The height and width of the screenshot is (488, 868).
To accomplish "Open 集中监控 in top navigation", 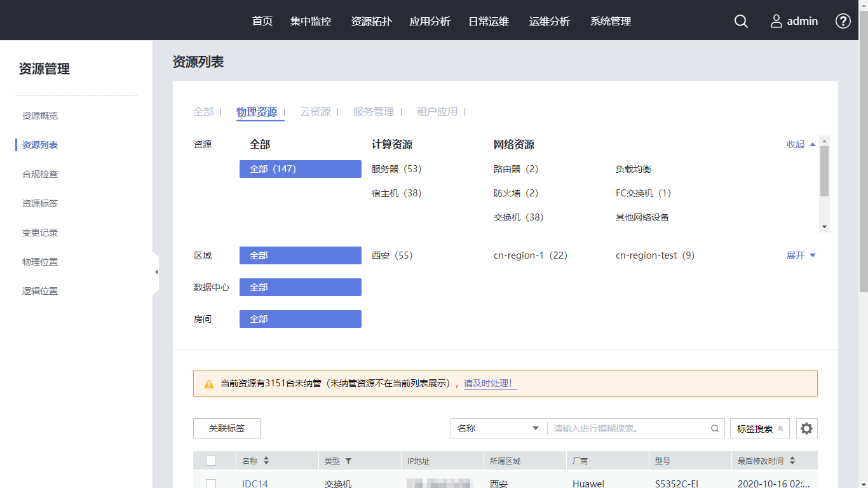I will (311, 21).
